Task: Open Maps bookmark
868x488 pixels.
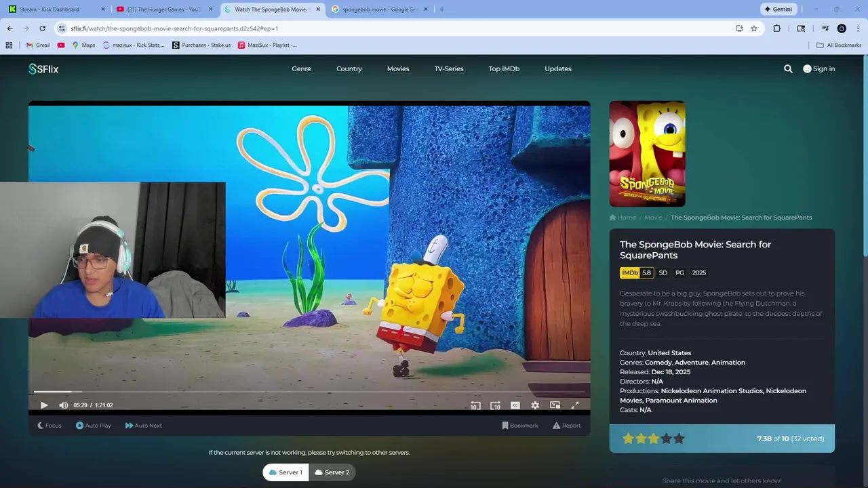Action: click(x=83, y=45)
